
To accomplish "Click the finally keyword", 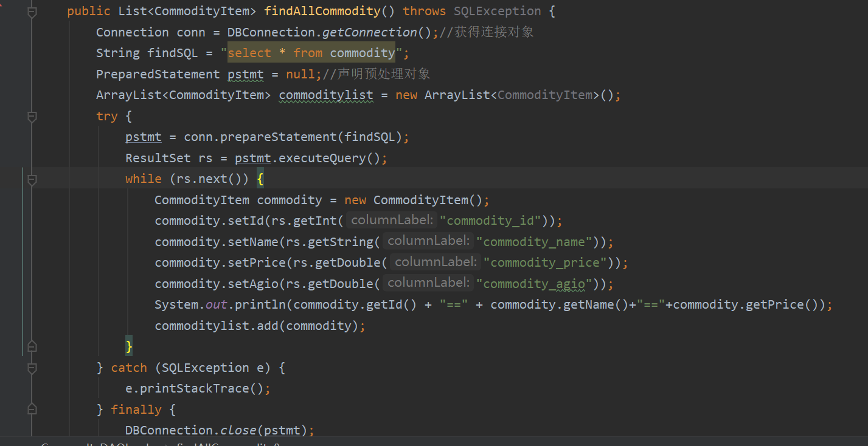I will (x=136, y=410).
